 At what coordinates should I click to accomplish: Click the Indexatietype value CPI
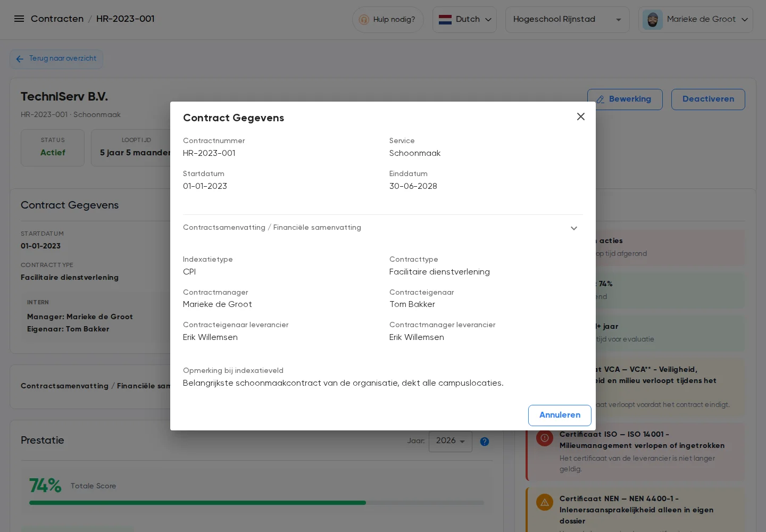click(x=189, y=272)
